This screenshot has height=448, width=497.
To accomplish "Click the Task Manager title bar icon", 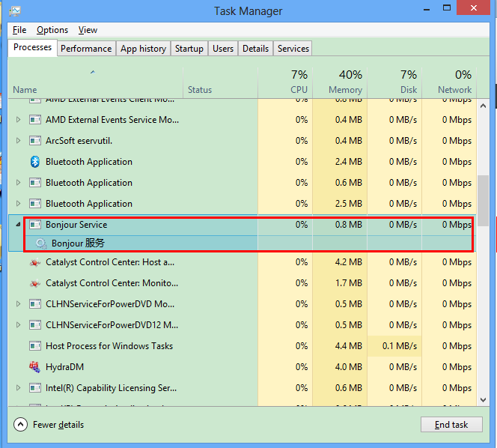I will [x=15, y=11].
